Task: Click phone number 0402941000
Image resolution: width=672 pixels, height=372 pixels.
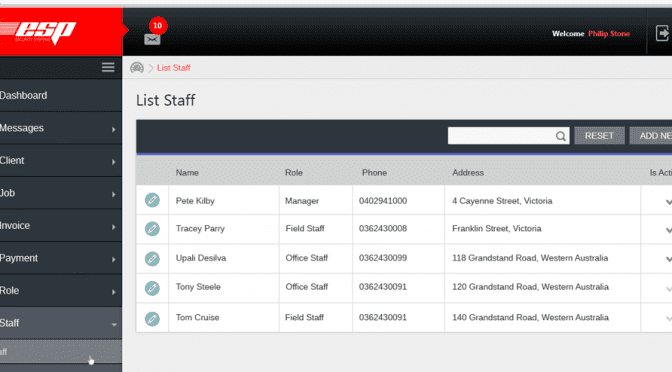Action: tap(383, 201)
